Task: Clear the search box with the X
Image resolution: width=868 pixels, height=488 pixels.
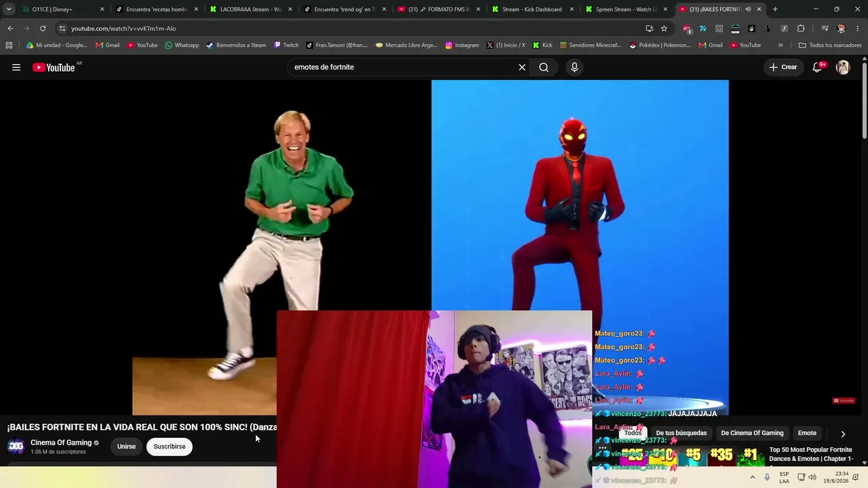Action: (x=522, y=67)
